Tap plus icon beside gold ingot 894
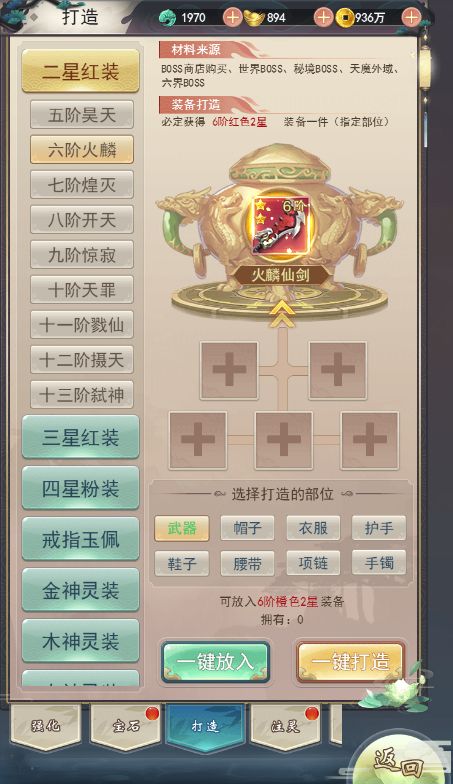This screenshot has height=784, width=453. click(323, 18)
